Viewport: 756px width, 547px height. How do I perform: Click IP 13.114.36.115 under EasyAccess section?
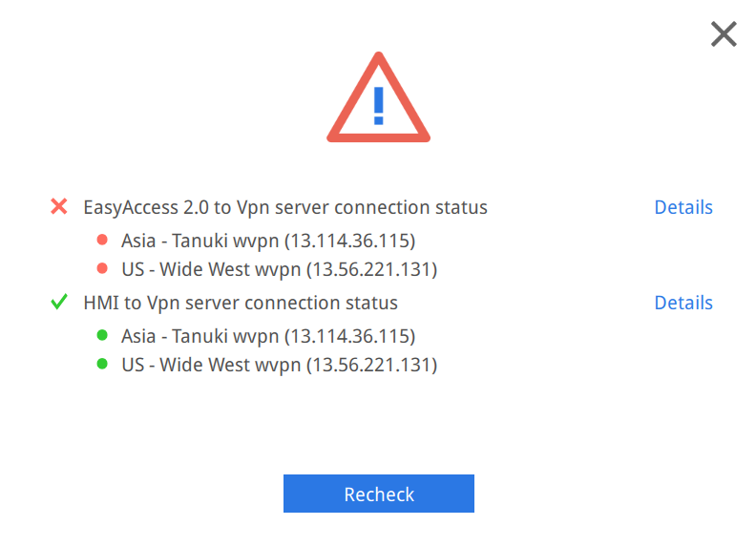click(350, 241)
